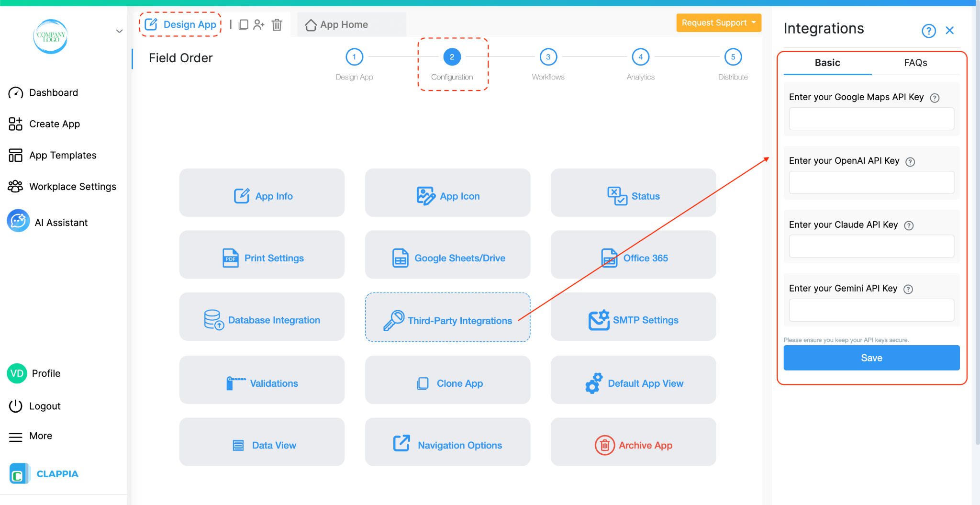The image size is (980, 505).
Task: Open App Templates in the sidebar
Action: [x=62, y=155]
